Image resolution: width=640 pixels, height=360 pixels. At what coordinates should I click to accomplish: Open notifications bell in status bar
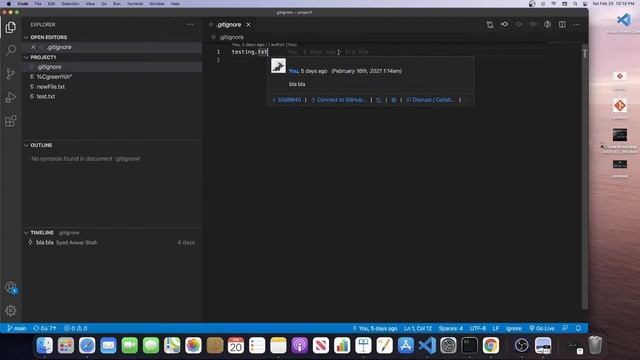(578, 328)
